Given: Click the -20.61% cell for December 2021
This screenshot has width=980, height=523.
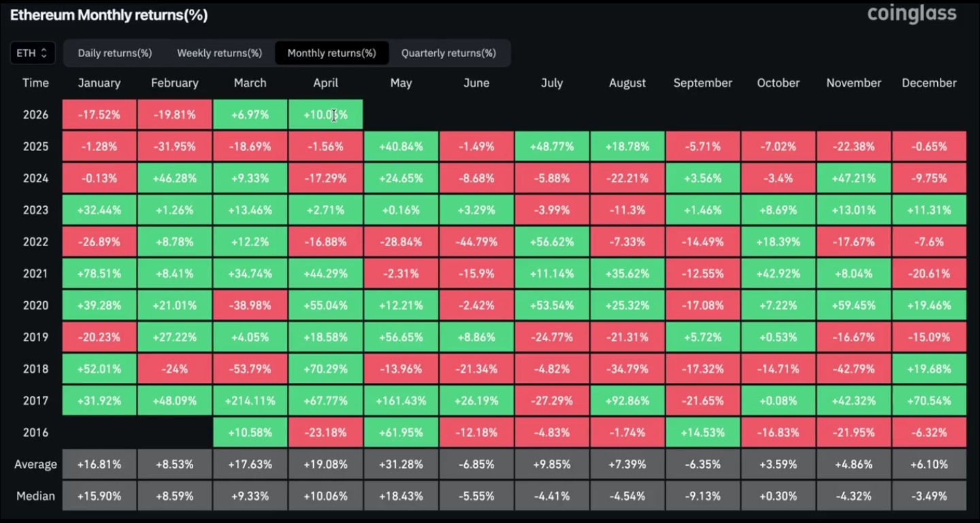Looking at the screenshot, I should click(x=929, y=273).
